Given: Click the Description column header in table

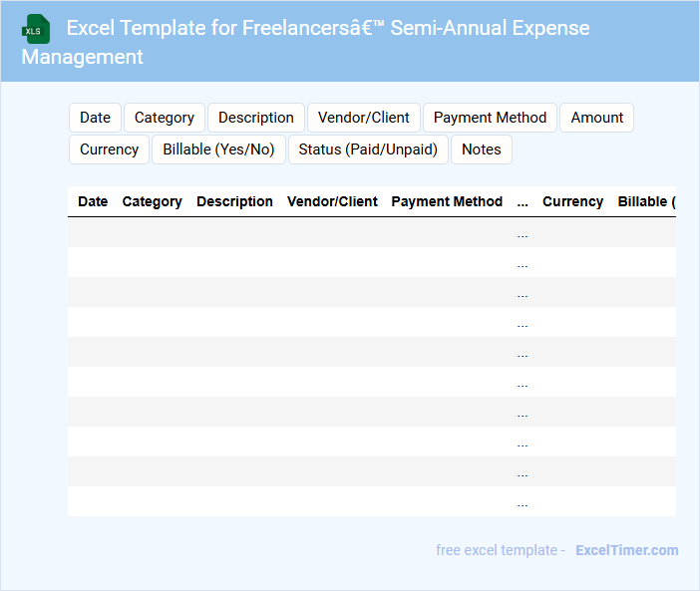Looking at the screenshot, I should click(234, 201).
